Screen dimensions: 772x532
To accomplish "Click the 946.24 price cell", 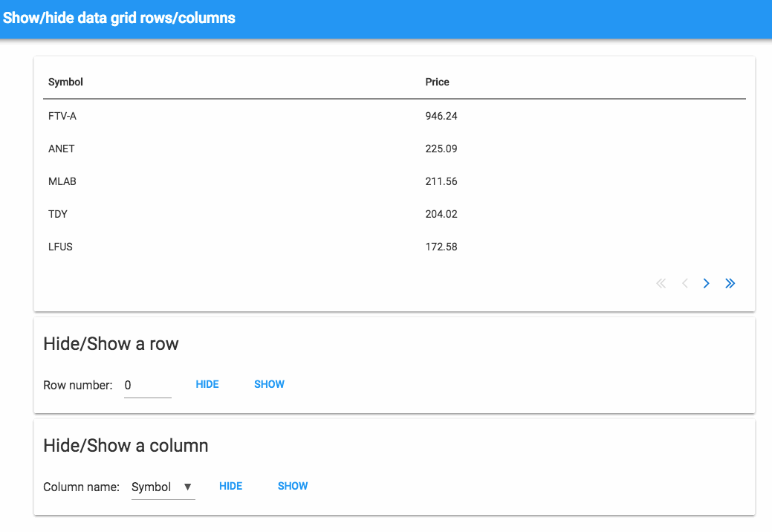I will click(x=441, y=116).
